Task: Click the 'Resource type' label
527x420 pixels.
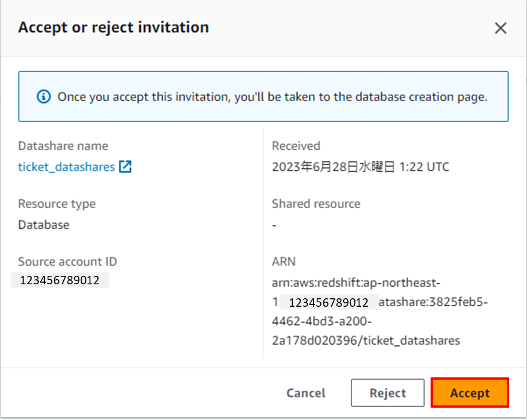Action: coord(57,204)
